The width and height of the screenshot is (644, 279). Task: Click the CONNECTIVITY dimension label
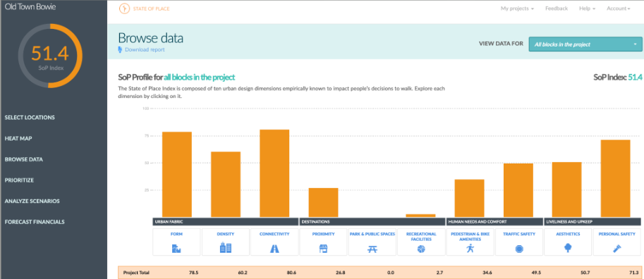click(x=274, y=234)
